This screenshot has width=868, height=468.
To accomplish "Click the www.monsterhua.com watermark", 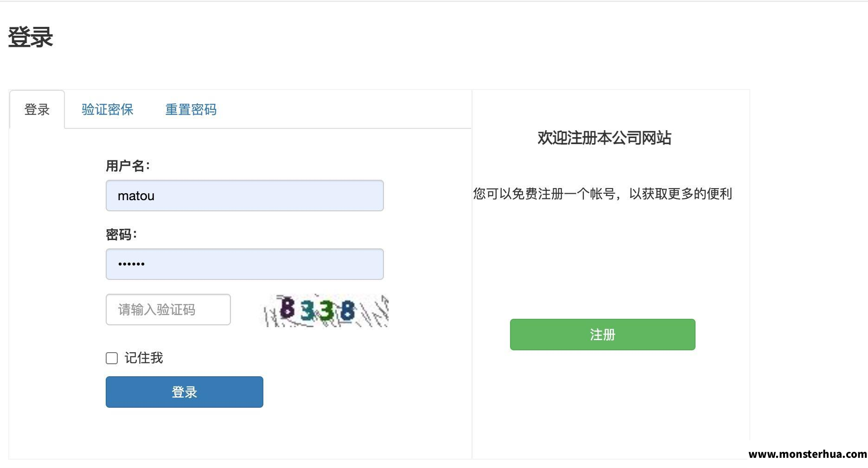I will coord(808,454).
